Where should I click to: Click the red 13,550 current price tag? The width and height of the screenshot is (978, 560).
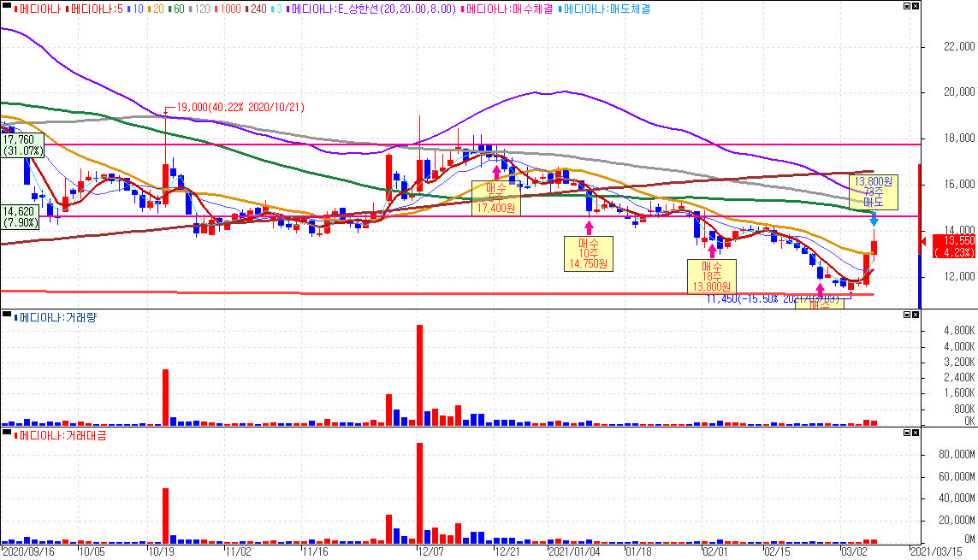pos(954,246)
